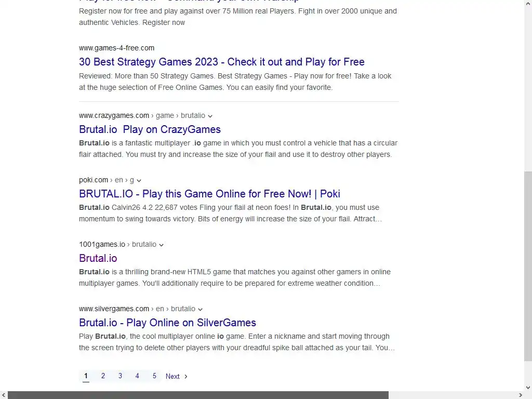The width and height of the screenshot is (532, 399).
Task: Click the www.games-4-free.com URL text
Action: tap(116, 48)
